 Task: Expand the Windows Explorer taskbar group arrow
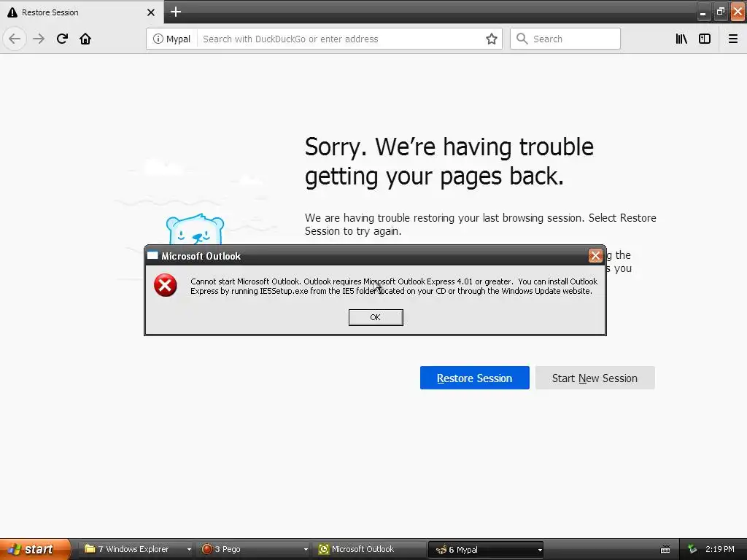[189, 550]
